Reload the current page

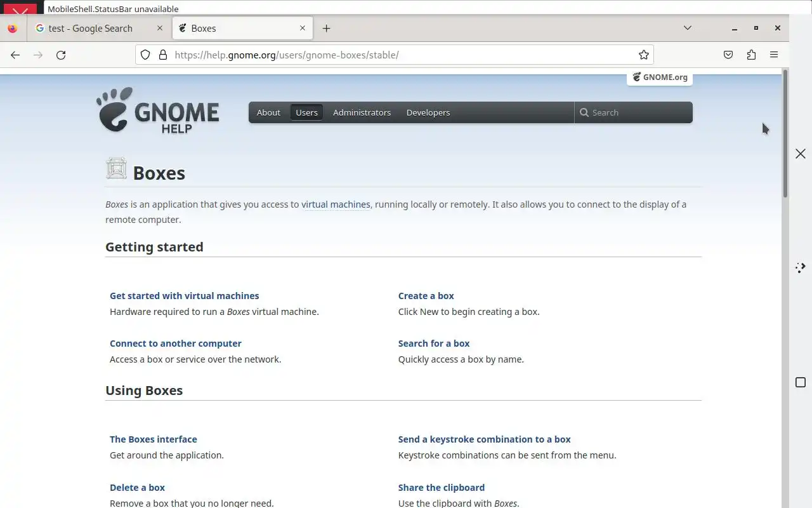61,55
